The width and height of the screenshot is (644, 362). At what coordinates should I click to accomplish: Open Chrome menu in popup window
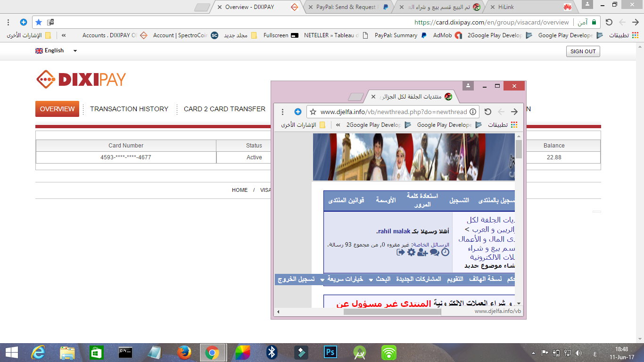(x=283, y=112)
